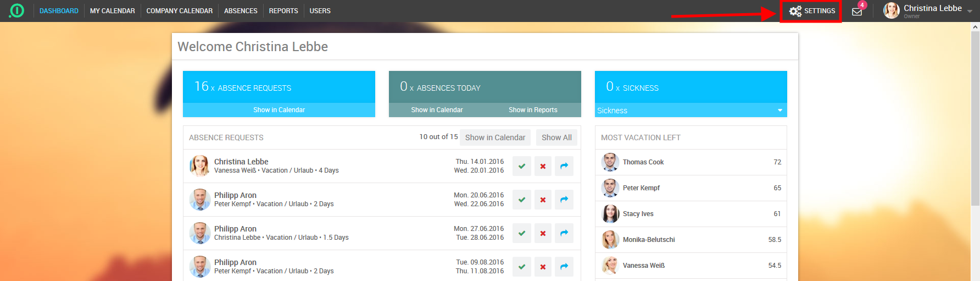
Task: Reject Christina Lebbe's vacation request
Action: 543,166
